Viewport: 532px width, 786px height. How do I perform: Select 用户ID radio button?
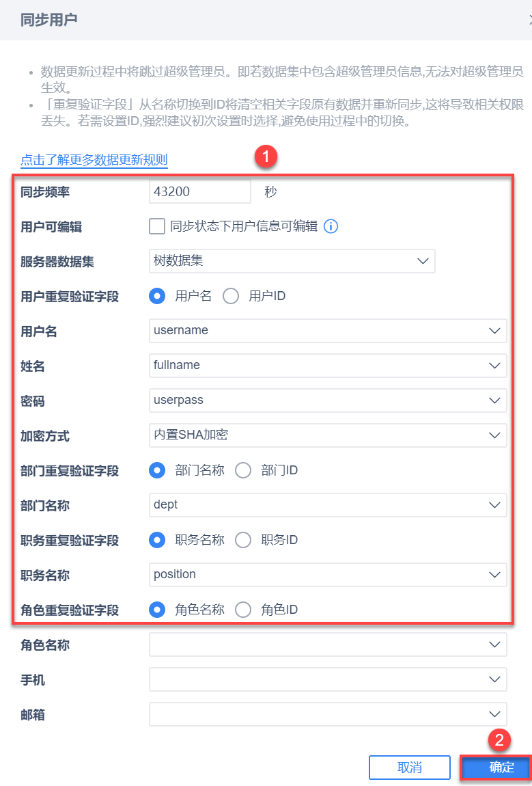pyautogui.click(x=231, y=296)
